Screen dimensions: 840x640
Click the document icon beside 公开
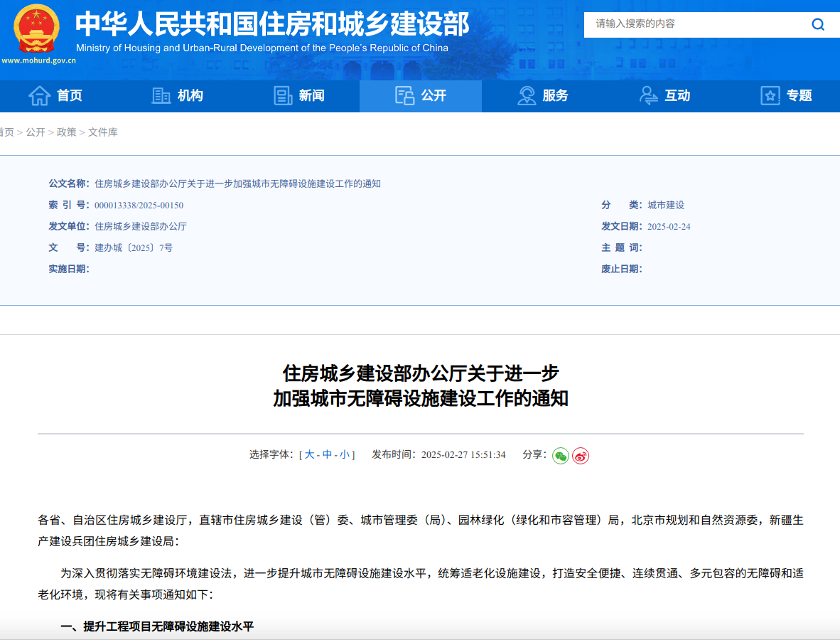404,96
